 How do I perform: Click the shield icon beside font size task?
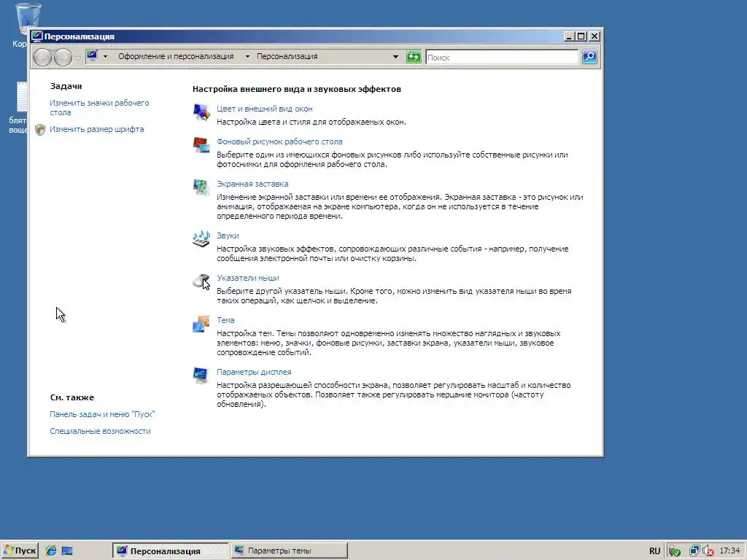40,130
